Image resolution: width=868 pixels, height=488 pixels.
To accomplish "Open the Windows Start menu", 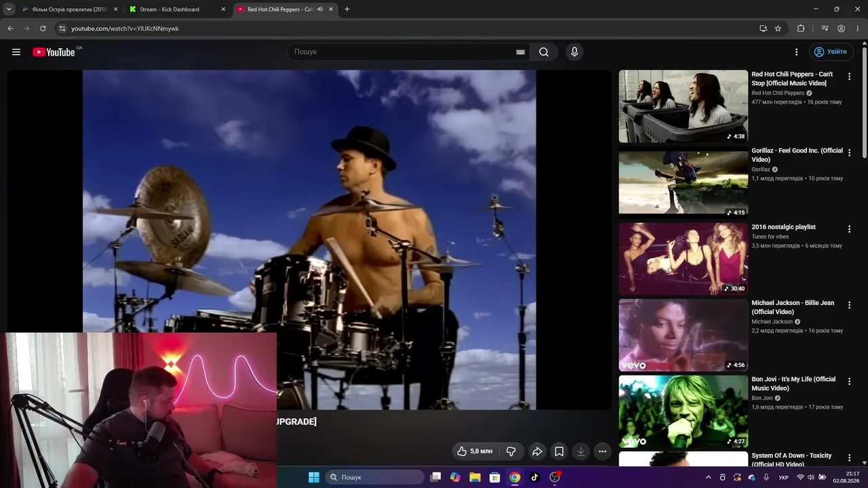I will (314, 477).
